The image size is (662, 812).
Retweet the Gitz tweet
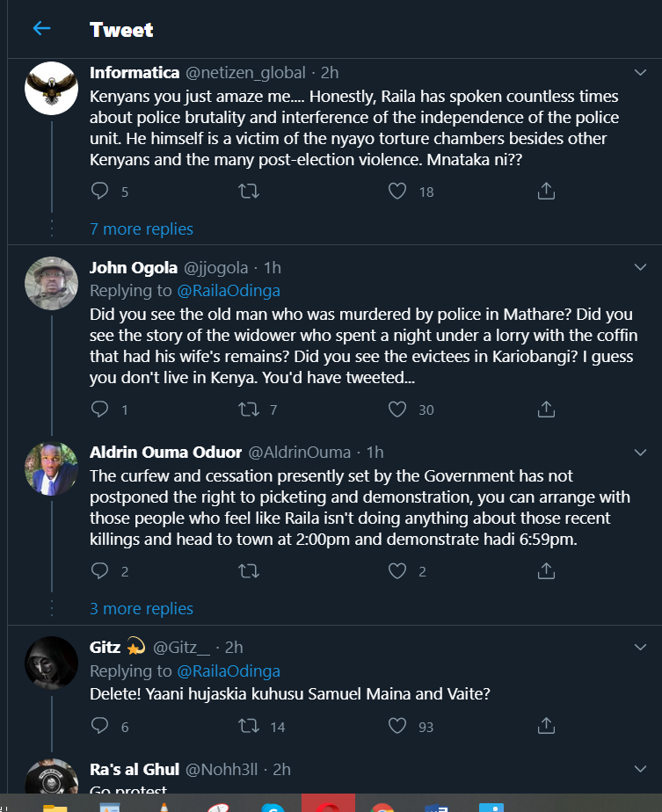pos(249,726)
